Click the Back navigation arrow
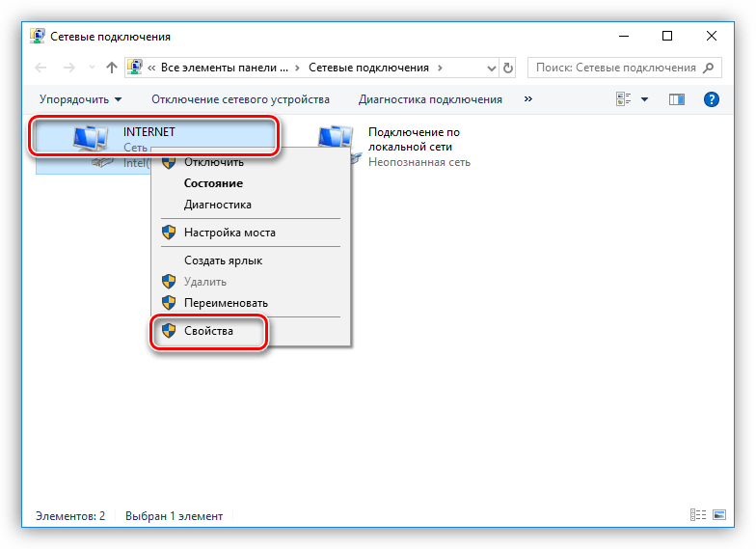Viewport: 756px width, 549px height. [40, 68]
